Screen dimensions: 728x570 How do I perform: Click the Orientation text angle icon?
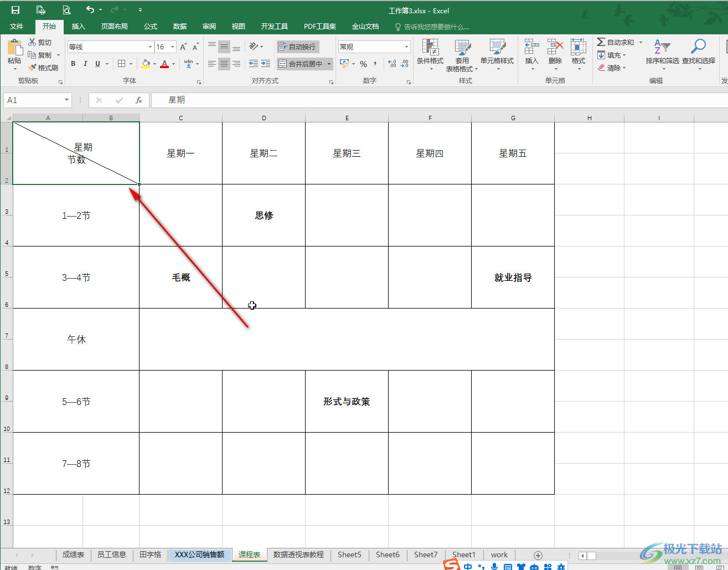[x=253, y=47]
